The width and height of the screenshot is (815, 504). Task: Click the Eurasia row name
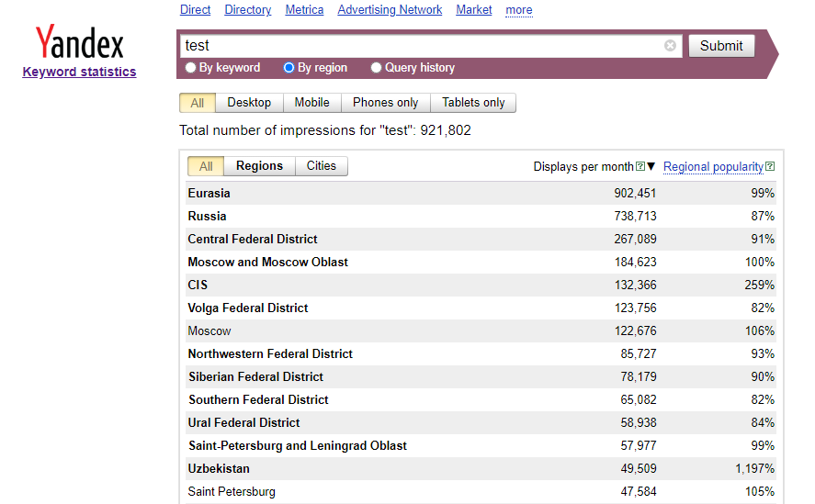pos(209,194)
